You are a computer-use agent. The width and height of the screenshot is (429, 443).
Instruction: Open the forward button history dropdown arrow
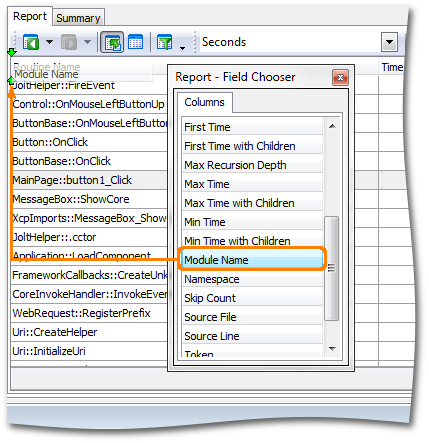coord(87,42)
